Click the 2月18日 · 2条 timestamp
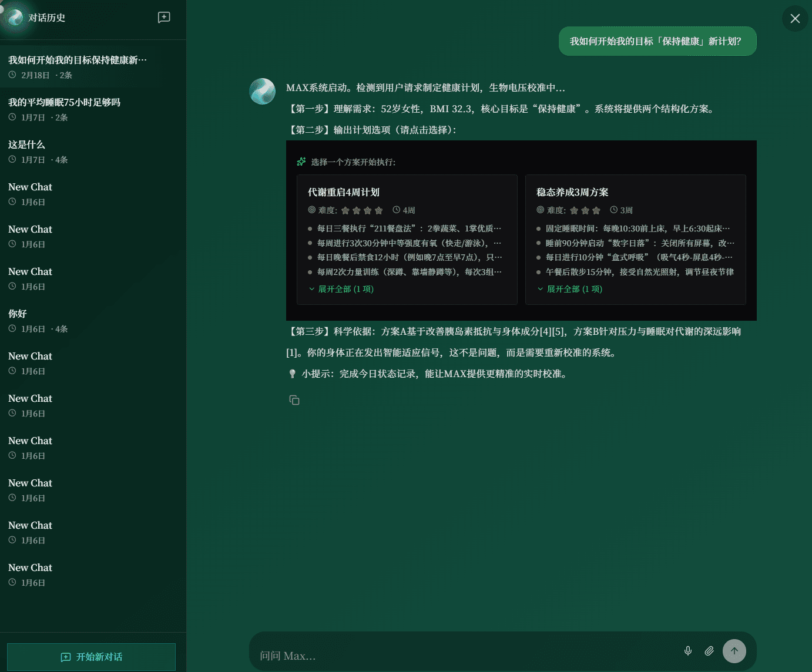Image resolution: width=812 pixels, height=672 pixels. (x=46, y=75)
